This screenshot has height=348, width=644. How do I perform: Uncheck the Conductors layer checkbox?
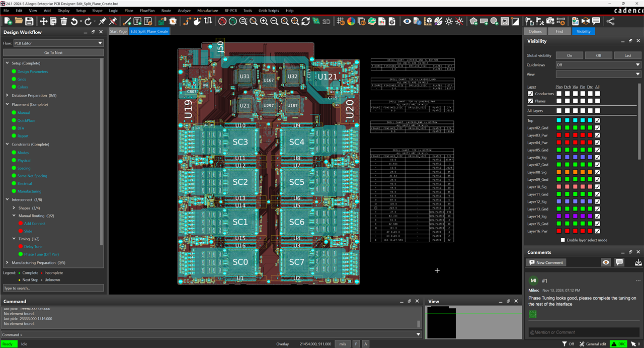point(530,94)
